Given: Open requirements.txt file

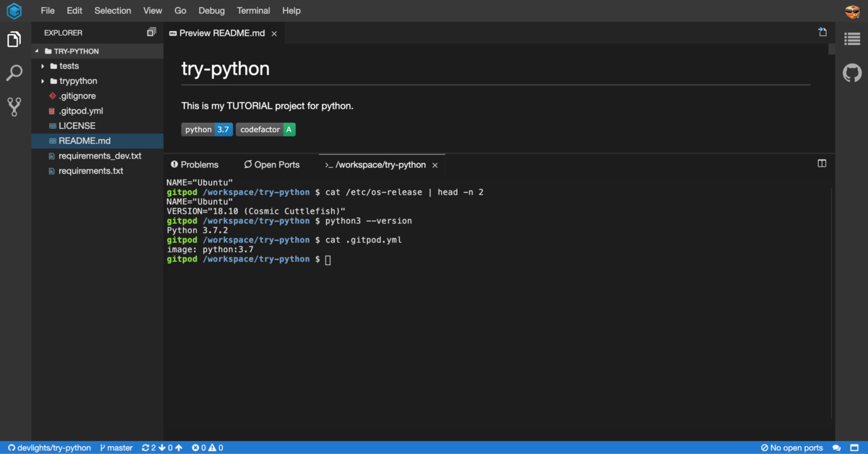Looking at the screenshot, I should click(97, 171).
